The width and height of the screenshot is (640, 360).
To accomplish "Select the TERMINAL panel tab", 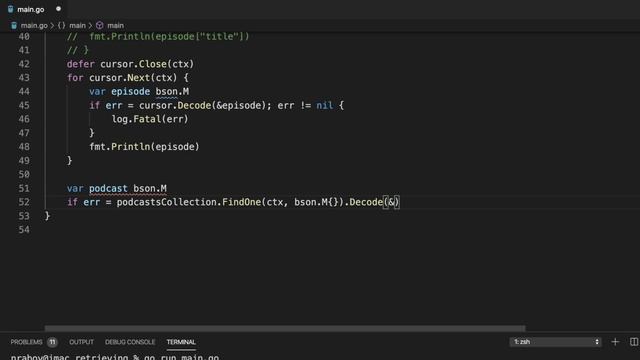I will (181, 342).
